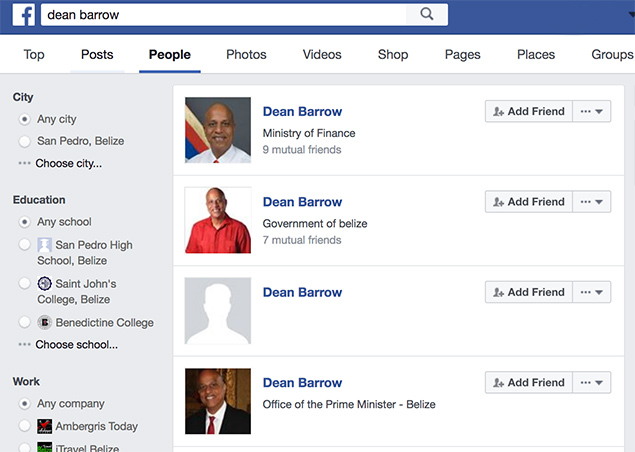Select Benedictine College radio filter
The width and height of the screenshot is (635, 452).
(25, 322)
